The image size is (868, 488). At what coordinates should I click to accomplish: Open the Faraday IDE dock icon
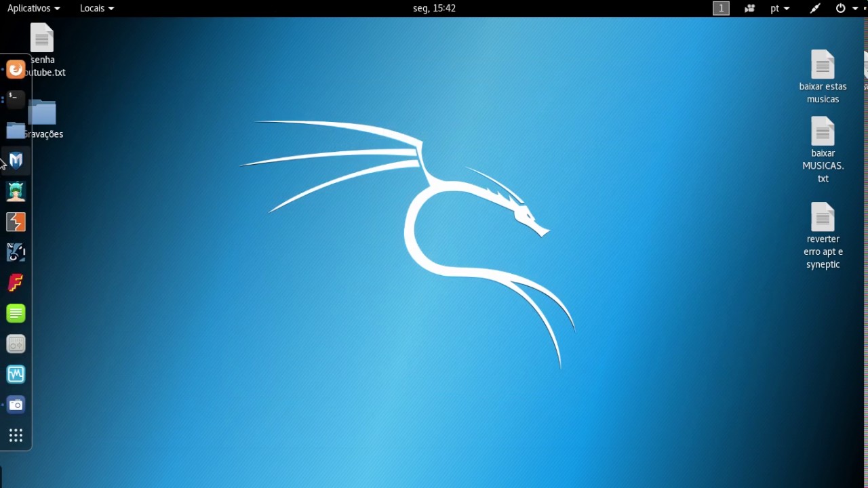(x=16, y=283)
